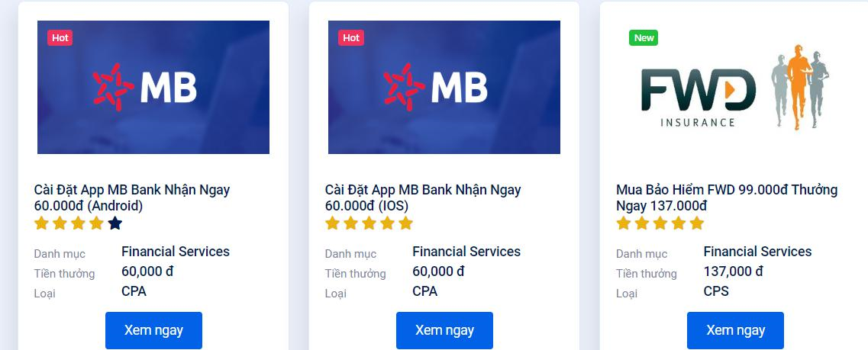Click the Hot badge on MB Android card
The image size is (868, 350).
(60, 37)
